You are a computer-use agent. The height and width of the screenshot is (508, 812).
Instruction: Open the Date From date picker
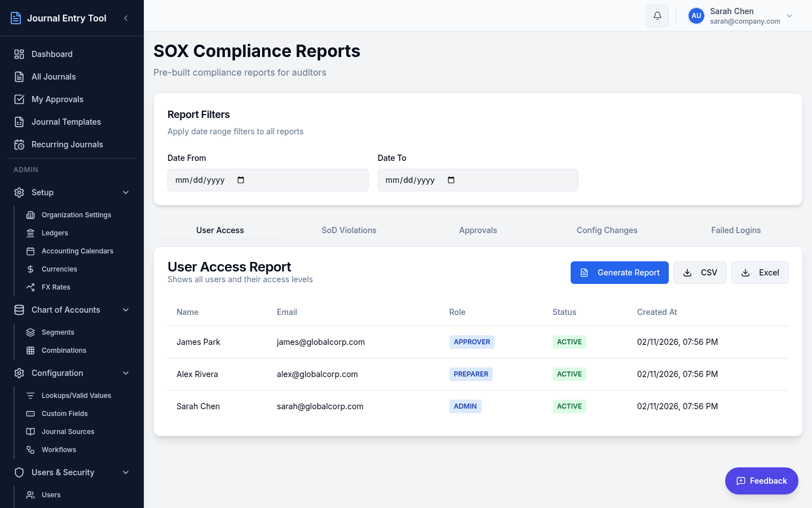[240, 179]
